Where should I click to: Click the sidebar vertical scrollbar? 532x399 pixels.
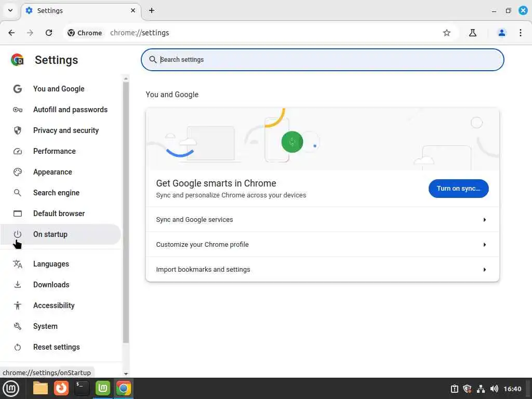[126, 212]
